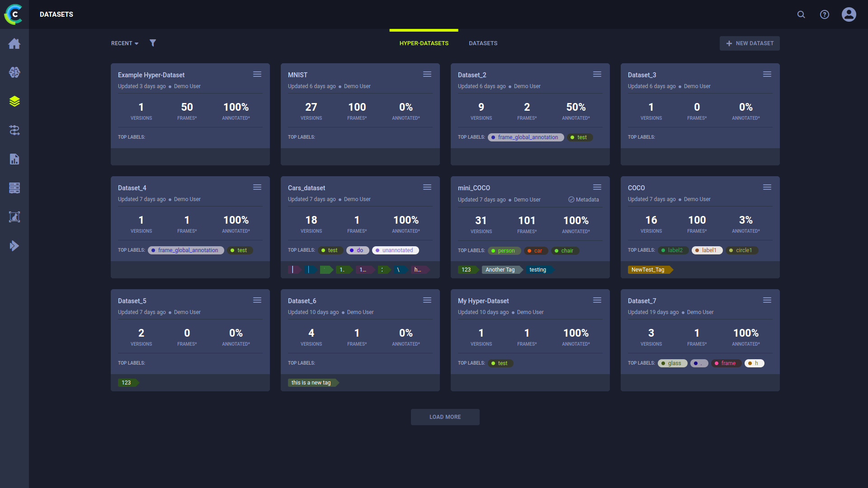Image resolution: width=868 pixels, height=488 pixels.
Task: Expand the mini_COCO options menu
Action: click(597, 187)
